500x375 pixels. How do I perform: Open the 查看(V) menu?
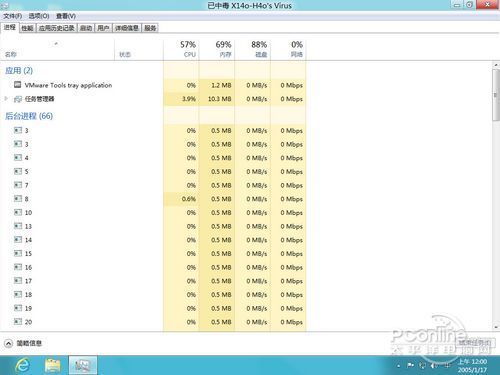click(x=66, y=16)
